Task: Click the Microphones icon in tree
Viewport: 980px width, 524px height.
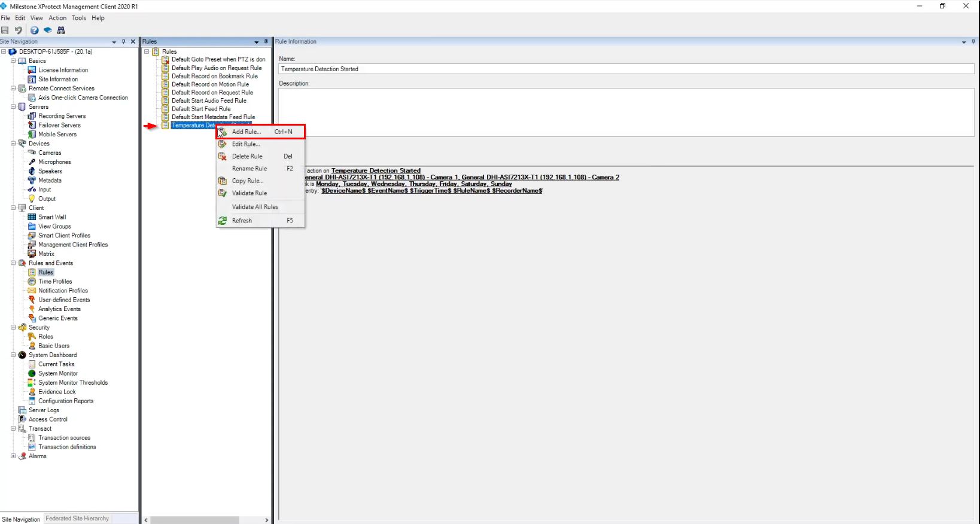Action: tap(32, 162)
